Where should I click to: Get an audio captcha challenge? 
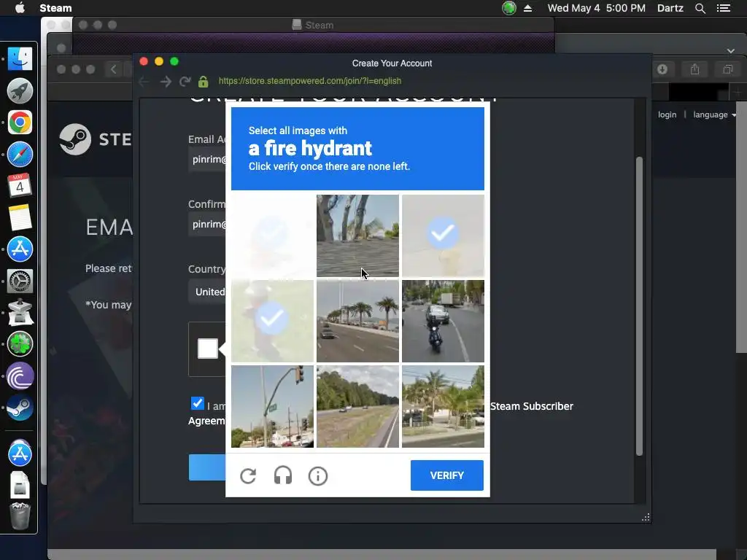(283, 475)
